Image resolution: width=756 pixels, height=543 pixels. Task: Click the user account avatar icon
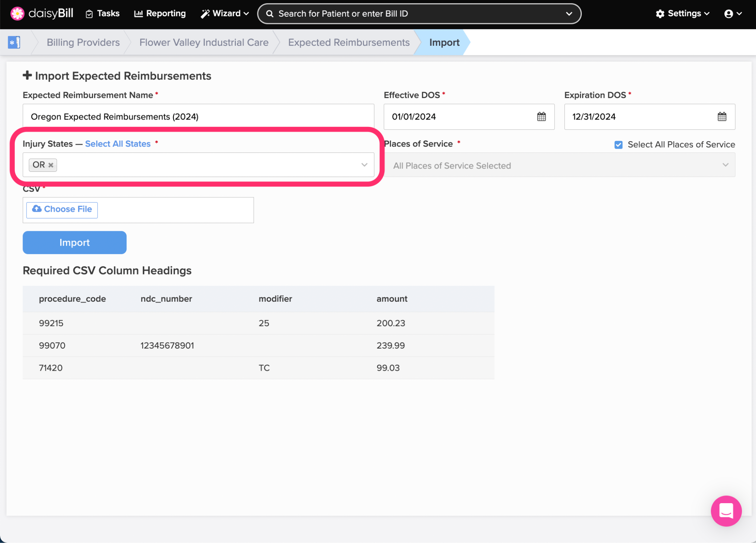pos(728,14)
